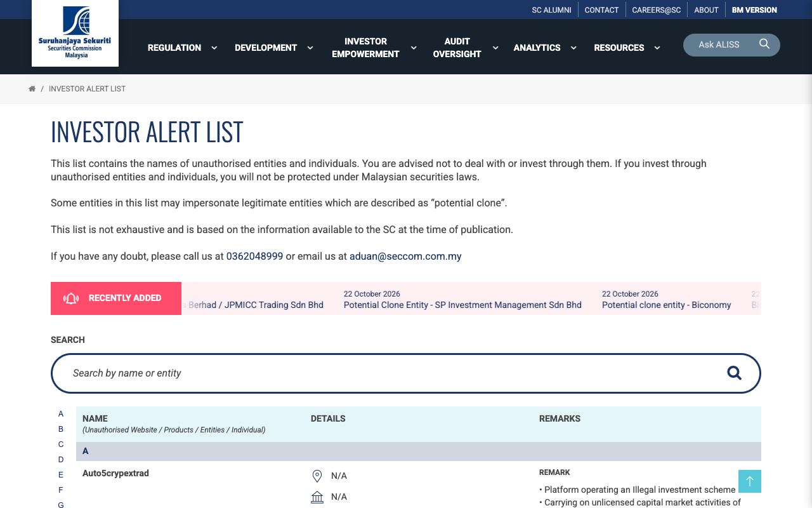
Task: Email aduan@seccom.com.my link
Action: pos(405,257)
